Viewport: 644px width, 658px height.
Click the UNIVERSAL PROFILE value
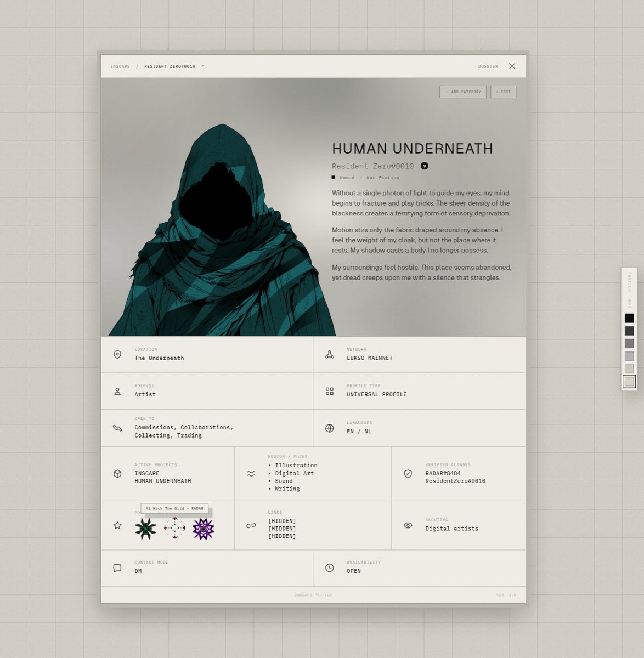377,394
